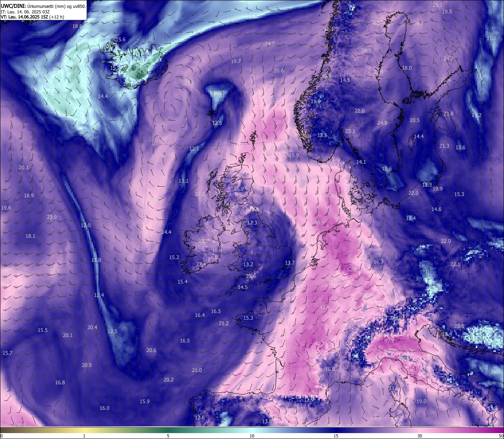Image resolution: width=504 pixels, height=439 pixels.
Task: Click the initial time 'IT: Lau. 14. 06. 2025 03Z'
Action: [x=25, y=12]
